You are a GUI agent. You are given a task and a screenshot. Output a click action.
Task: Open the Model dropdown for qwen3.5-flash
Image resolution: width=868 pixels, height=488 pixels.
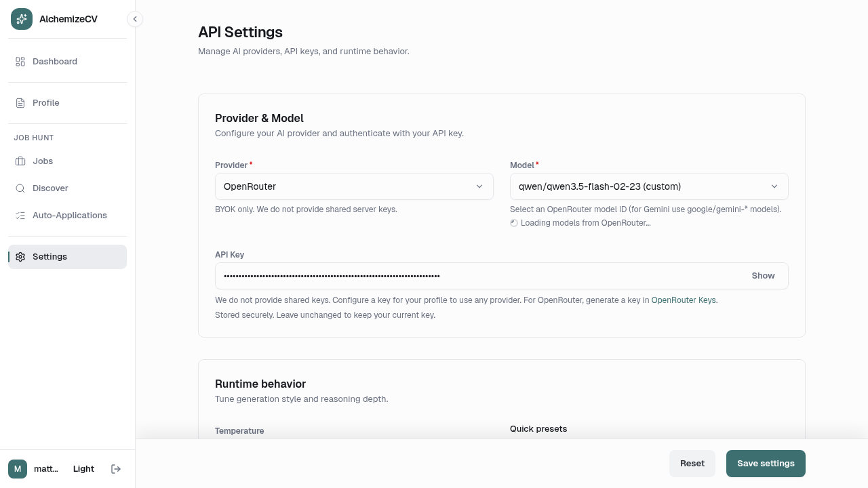(x=648, y=186)
